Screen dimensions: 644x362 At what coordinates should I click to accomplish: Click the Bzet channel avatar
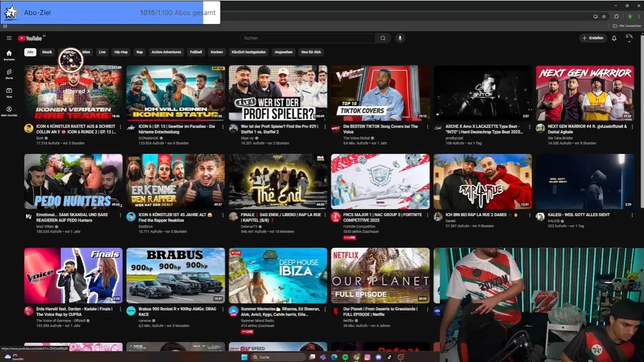tap(29, 128)
